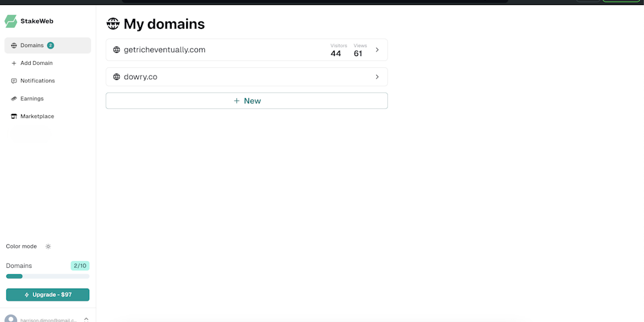Click the Domains count badge showing 2
Viewport: 644px width, 322px height.
[x=50, y=45]
